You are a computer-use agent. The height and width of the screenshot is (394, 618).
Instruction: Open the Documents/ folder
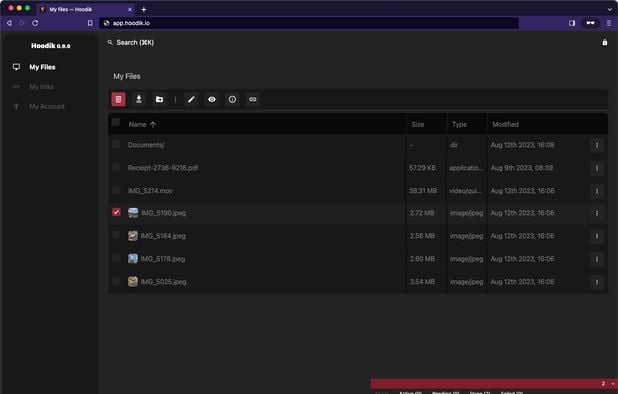pyautogui.click(x=146, y=145)
